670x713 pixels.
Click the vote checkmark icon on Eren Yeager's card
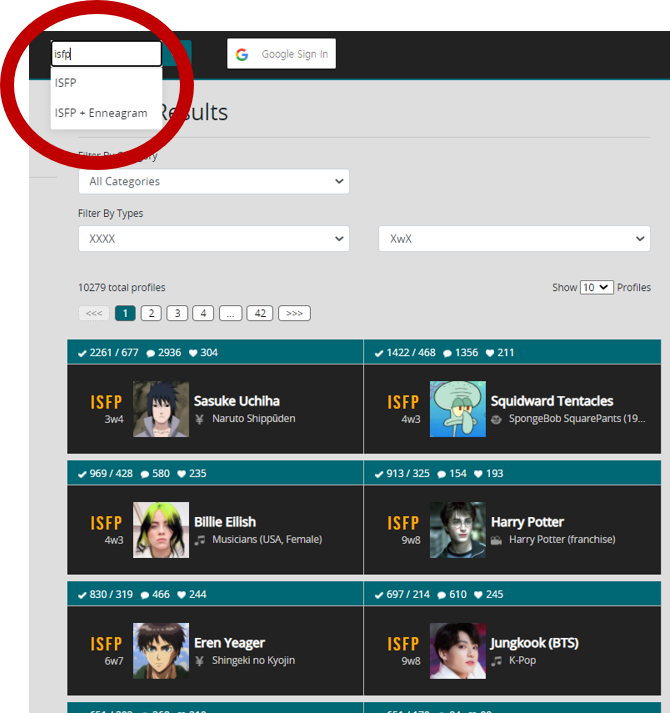[x=82, y=595]
